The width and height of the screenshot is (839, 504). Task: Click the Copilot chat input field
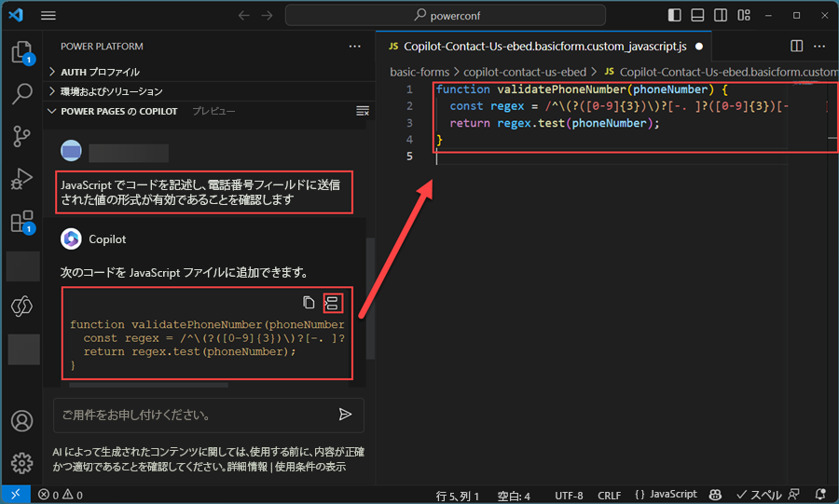tap(209, 415)
